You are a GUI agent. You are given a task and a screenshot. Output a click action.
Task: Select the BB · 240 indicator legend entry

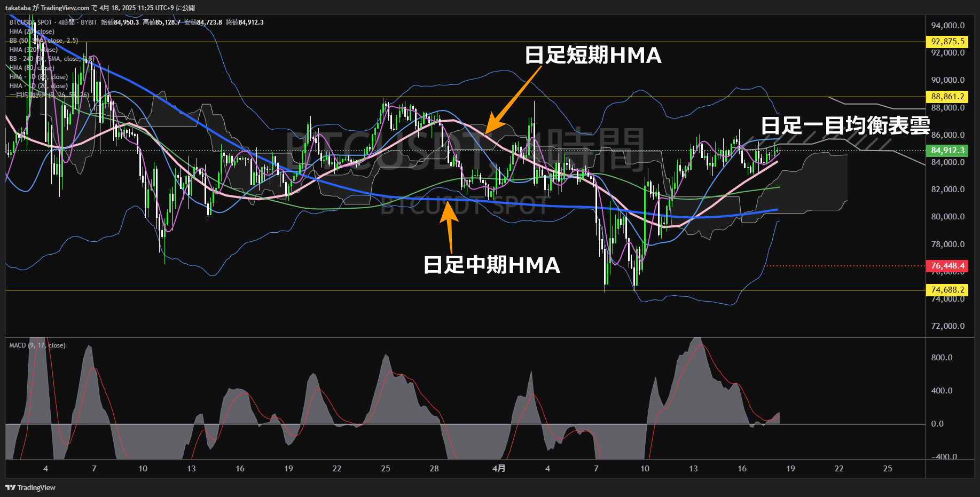click(51, 59)
